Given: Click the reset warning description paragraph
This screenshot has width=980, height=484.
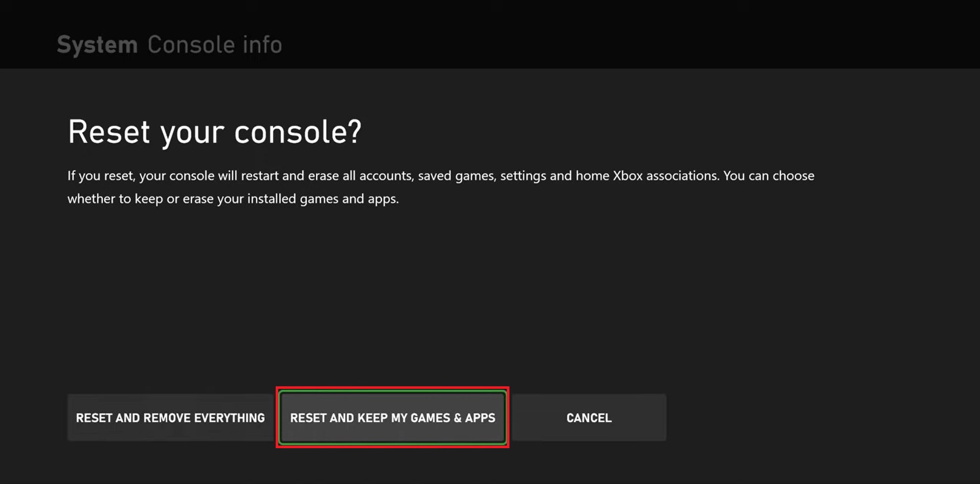Looking at the screenshot, I should (441, 187).
